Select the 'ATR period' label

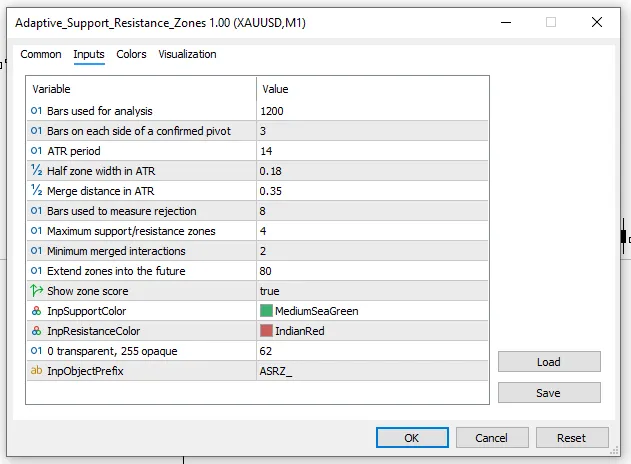pos(74,151)
